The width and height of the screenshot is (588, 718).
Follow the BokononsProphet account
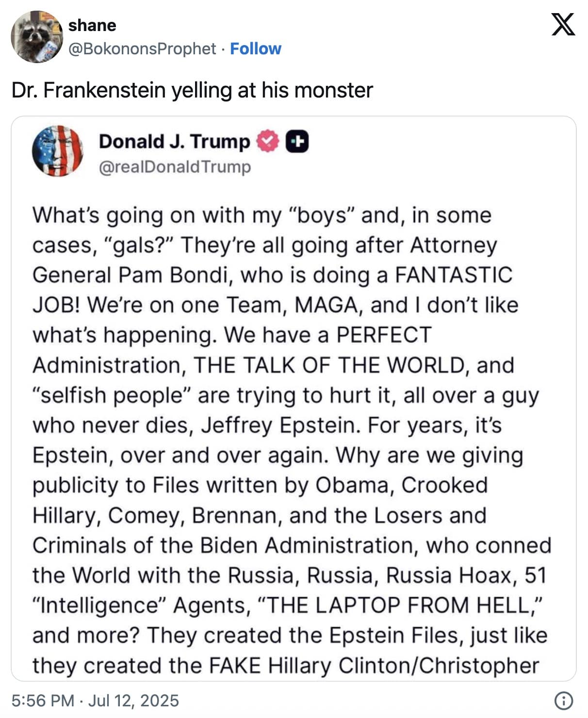(255, 49)
